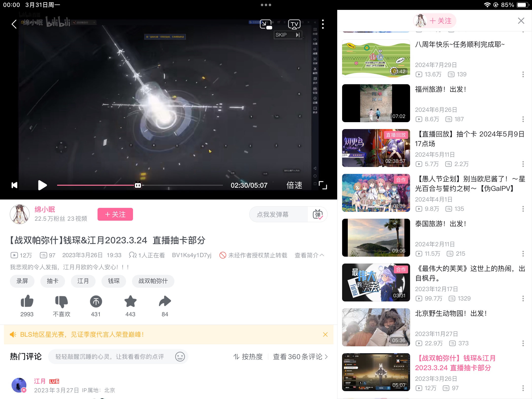Open options for 福州旅游 video

[x=523, y=119]
